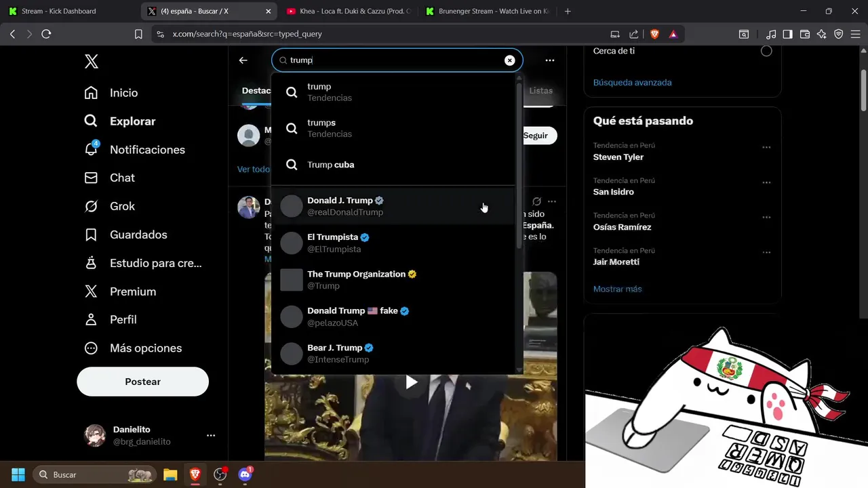The width and height of the screenshot is (868, 488).
Task: Open Estudio para creadores entry
Action: click(x=143, y=263)
